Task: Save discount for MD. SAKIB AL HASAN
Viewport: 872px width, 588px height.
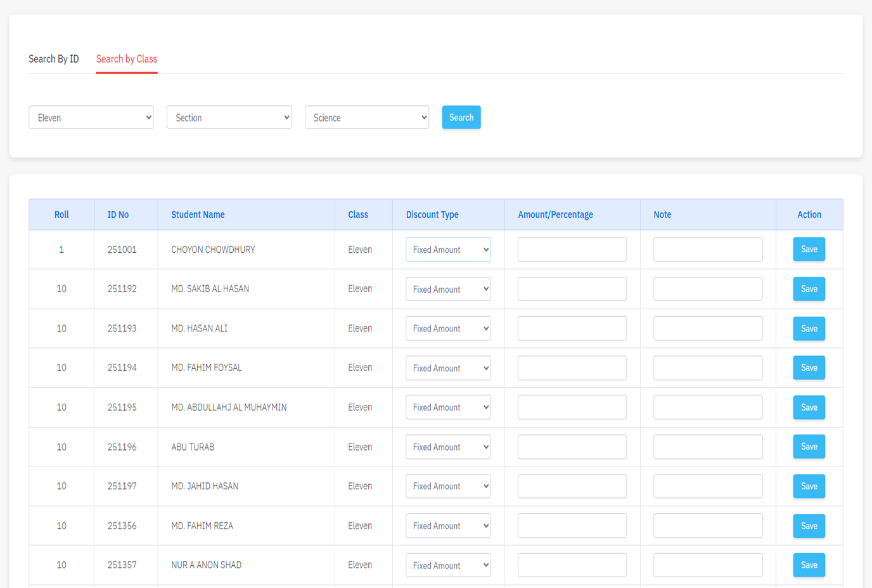Action: click(x=809, y=289)
